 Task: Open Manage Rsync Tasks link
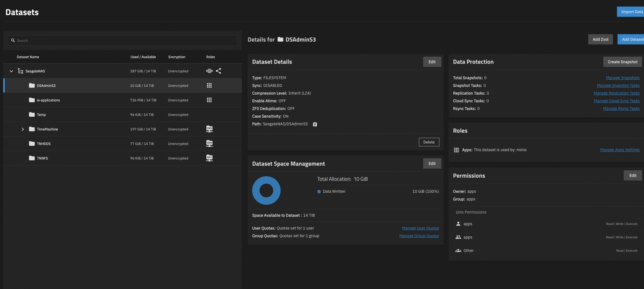[x=621, y=109]
